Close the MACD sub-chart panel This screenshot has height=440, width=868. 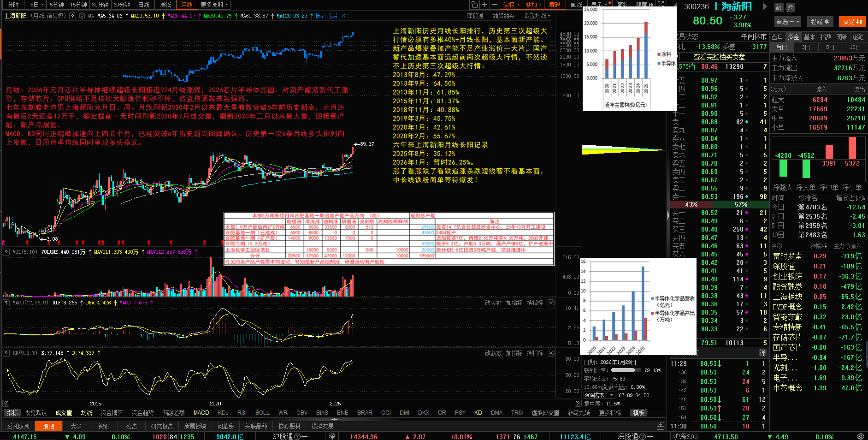coord(551,303)
